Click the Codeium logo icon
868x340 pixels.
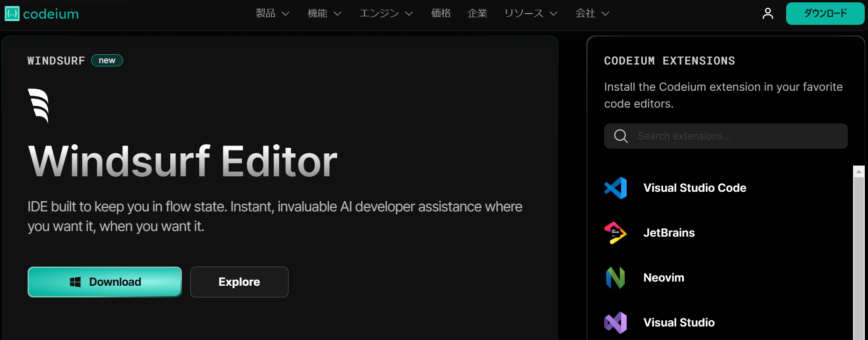pyautogui.click(x=12, y=14)
